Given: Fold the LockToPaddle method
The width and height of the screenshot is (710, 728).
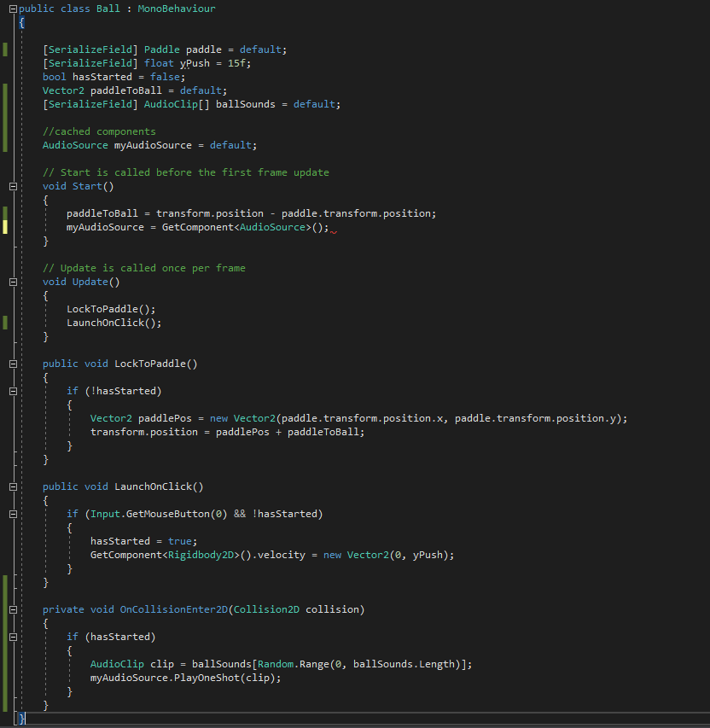Looking at the screenshot, I should click(13, 364).
